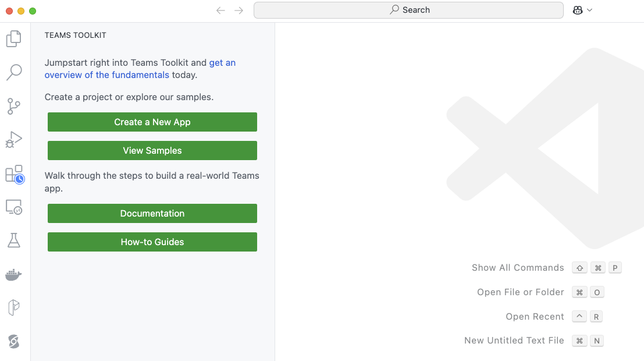This screenshot has height=361, width=644.
Task: Go back with left arrow
Action: [220, 10]
